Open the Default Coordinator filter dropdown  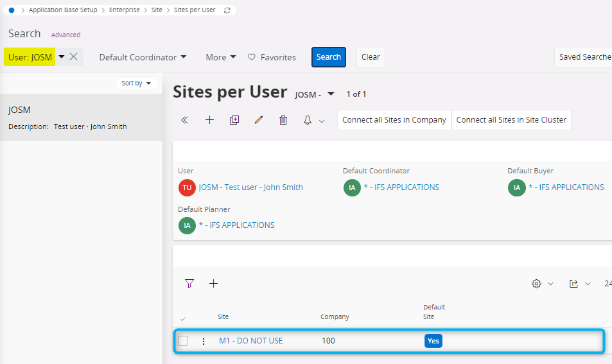pos(143,57)
